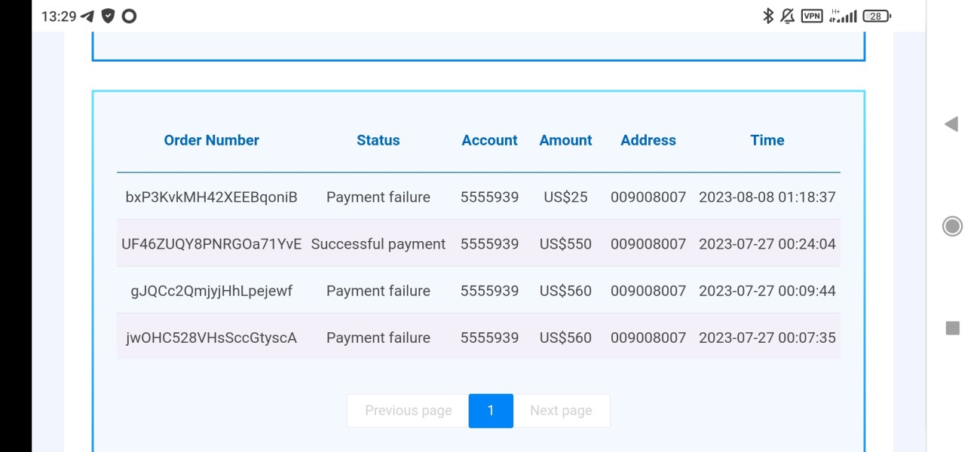980x452 pixels.
Task: Click the Order Number column header
Action: (211, 140)
